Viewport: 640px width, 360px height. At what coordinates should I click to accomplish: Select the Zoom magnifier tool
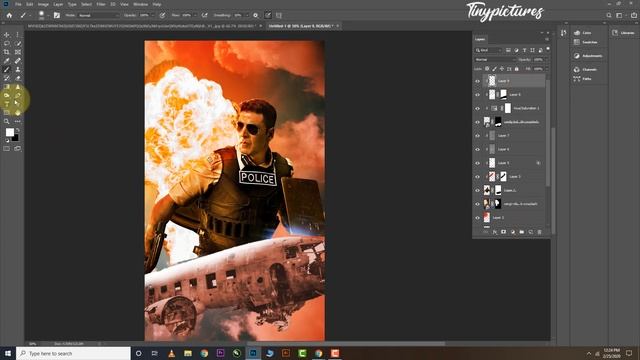tap(7, 121)
